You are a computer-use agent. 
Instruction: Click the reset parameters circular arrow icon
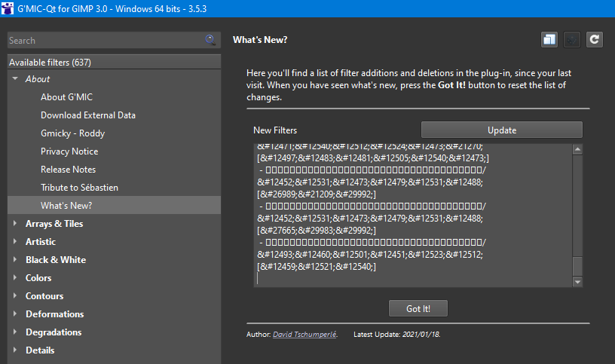coord(595,40)
